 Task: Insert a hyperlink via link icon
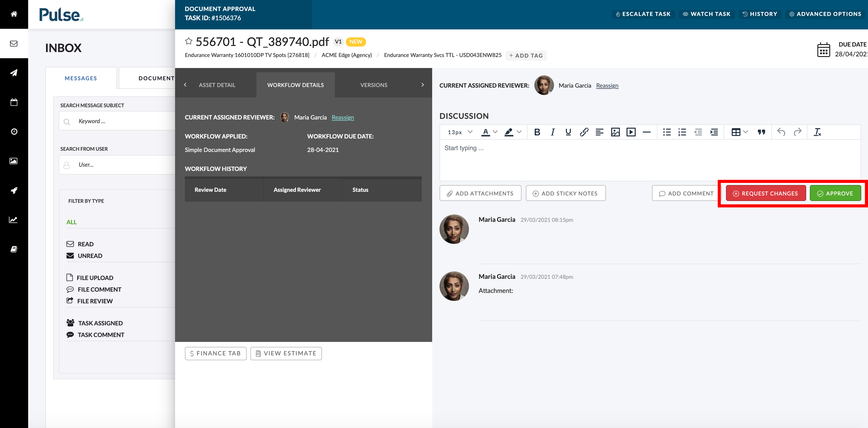tap(584, 132)
